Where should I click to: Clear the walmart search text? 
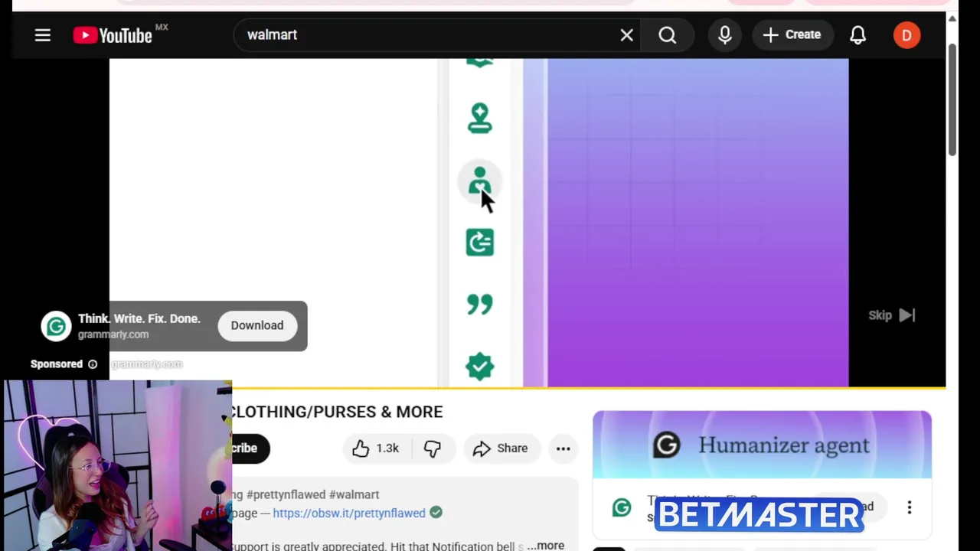(626, 35)
